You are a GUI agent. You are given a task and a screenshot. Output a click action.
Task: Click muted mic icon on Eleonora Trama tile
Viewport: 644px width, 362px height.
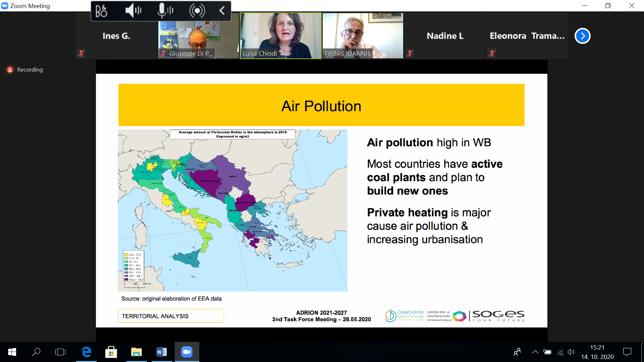click(x=492, y=53)
